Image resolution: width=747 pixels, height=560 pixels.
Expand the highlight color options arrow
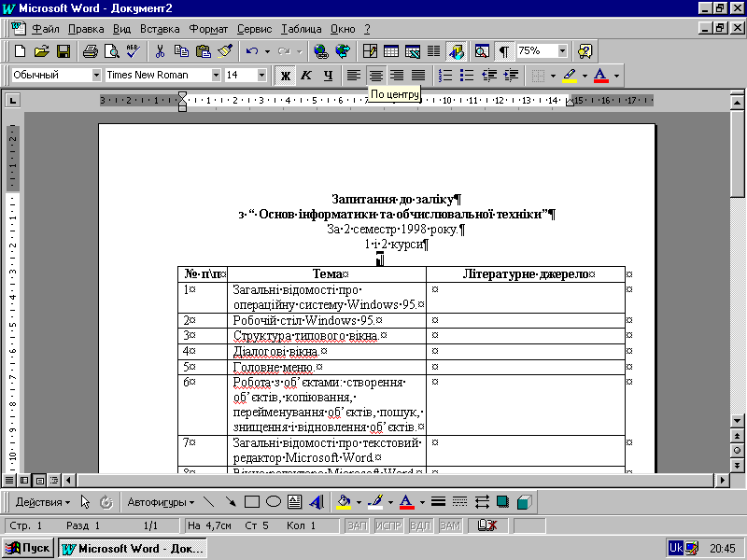(585, 76)
